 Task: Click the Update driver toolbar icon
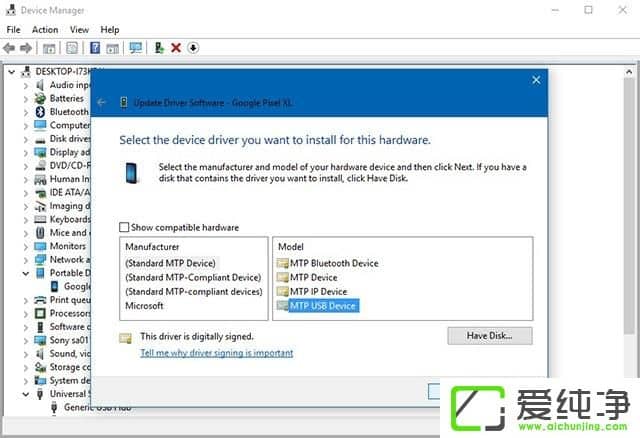pos(159,48)
